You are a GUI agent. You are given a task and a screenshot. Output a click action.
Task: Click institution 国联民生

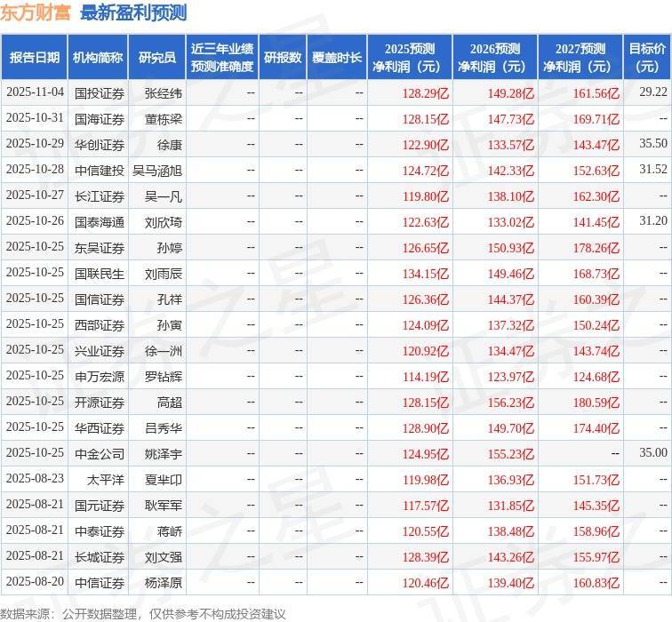tap(100, 274)
